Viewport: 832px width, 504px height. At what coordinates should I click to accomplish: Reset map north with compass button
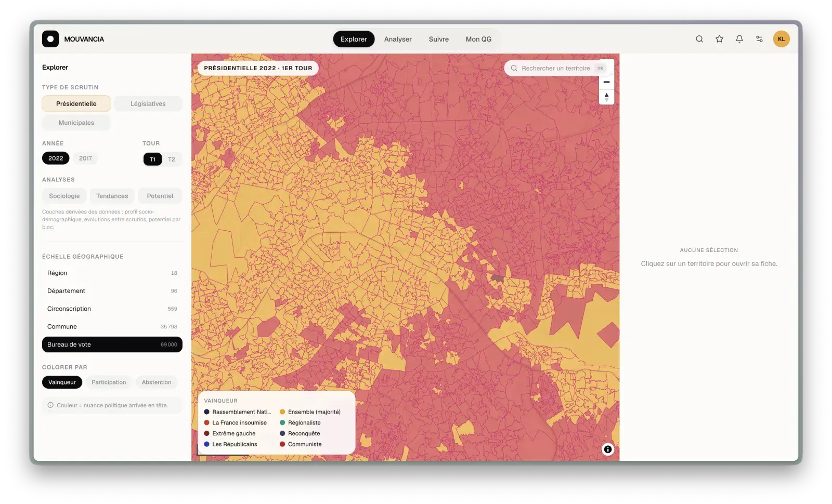point(606,97)
